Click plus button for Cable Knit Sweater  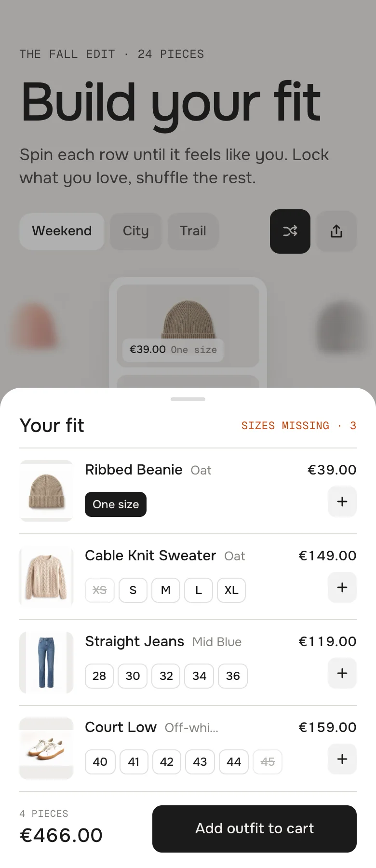[342, 587]
